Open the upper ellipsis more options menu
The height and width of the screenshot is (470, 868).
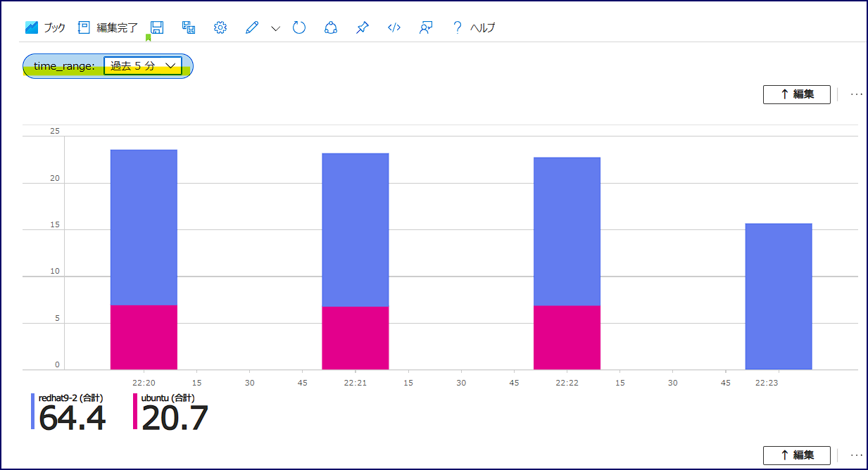tap(857, 94)
